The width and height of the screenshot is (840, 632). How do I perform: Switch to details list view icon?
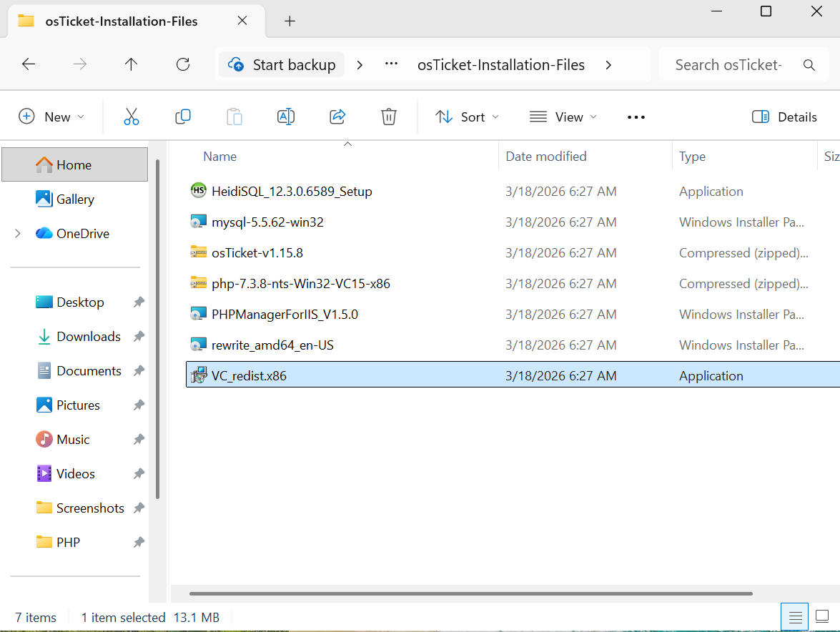tap(795, 617)
